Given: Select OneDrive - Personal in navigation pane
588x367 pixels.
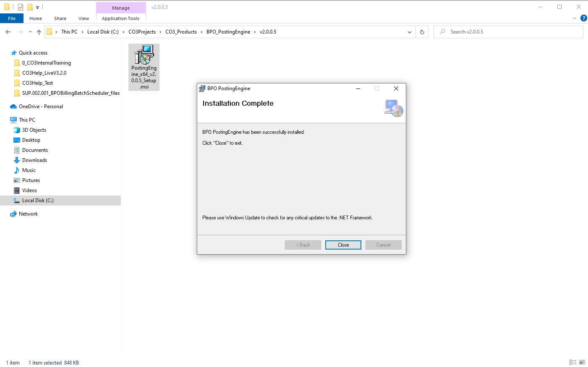Looking at the screenshot, I should point(41,107).
